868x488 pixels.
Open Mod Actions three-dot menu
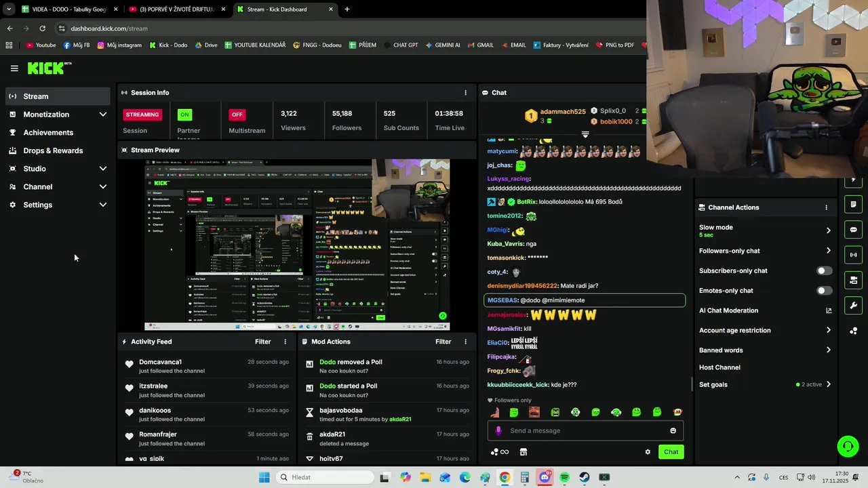465,342
